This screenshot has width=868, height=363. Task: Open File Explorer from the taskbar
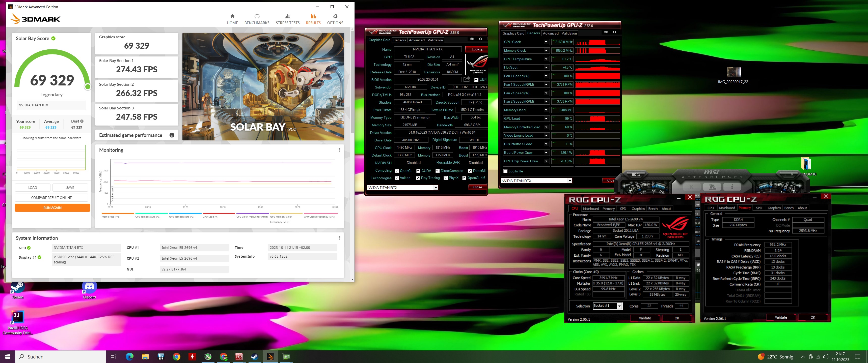click(x=145, y=357)
